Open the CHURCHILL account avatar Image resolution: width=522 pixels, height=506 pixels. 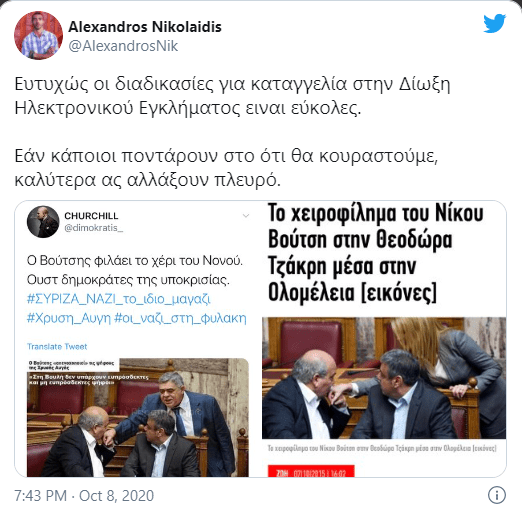pos(43,222)
